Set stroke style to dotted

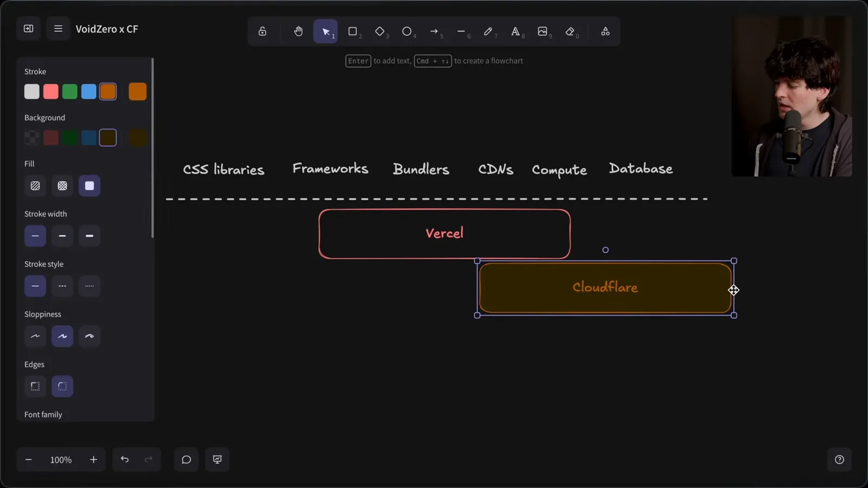(90, 286)
